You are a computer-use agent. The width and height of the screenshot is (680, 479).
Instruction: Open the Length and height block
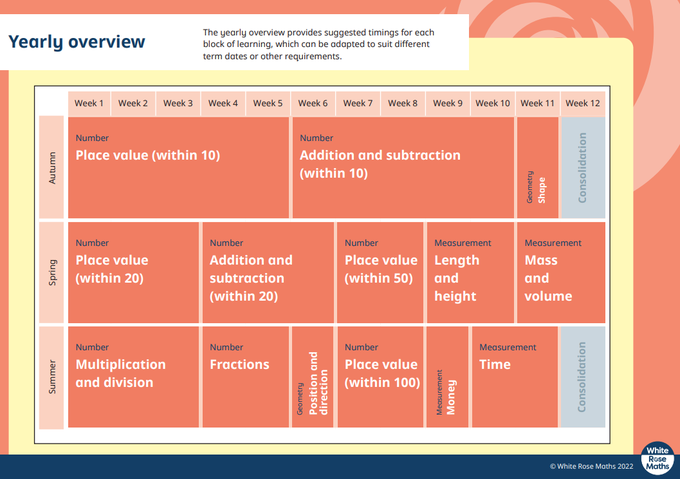[x=470, y=272]
